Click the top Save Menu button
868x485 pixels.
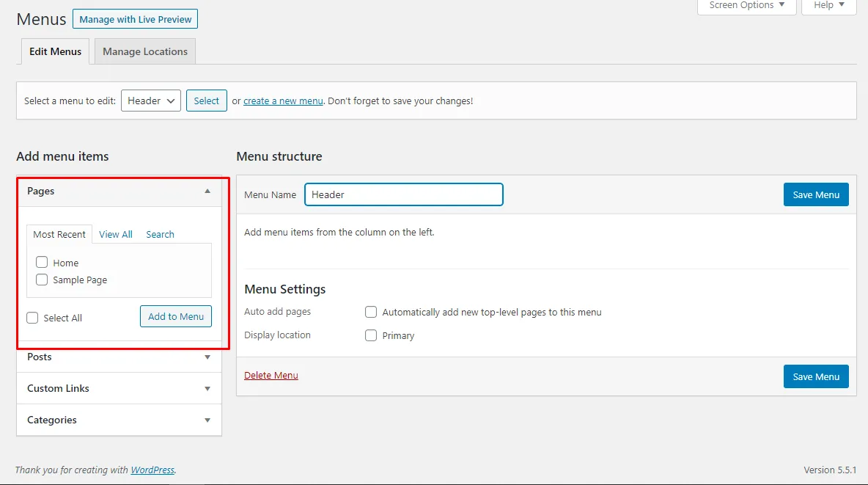tap(816, 194)
